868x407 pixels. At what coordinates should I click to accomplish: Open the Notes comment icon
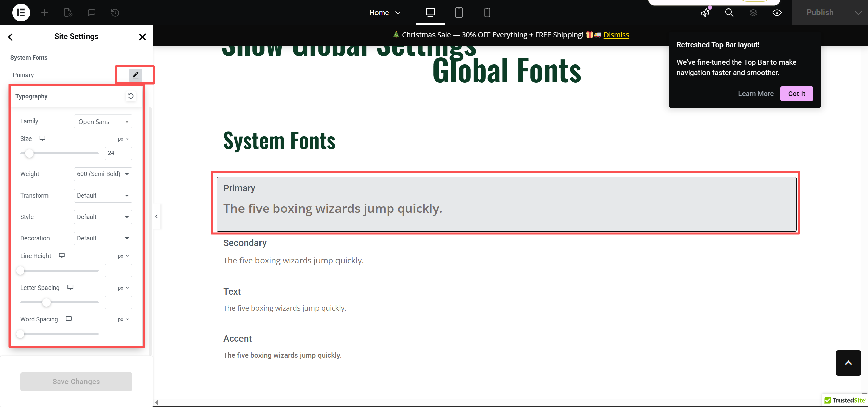(91, 13)
